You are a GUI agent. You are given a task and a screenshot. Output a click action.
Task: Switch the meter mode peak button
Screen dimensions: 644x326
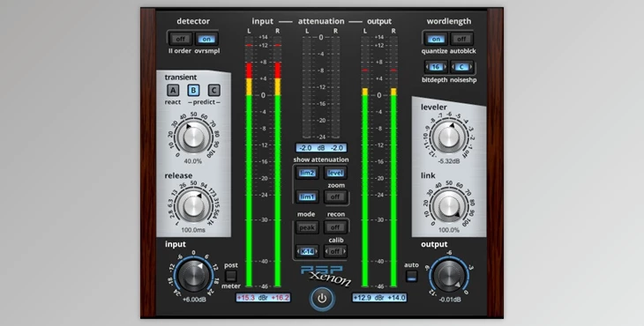[307, 227]
